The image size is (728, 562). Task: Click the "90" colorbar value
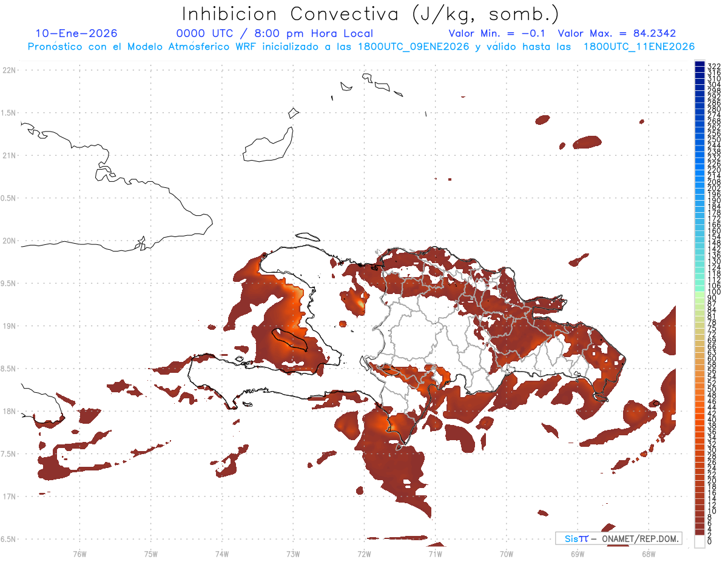712,298
